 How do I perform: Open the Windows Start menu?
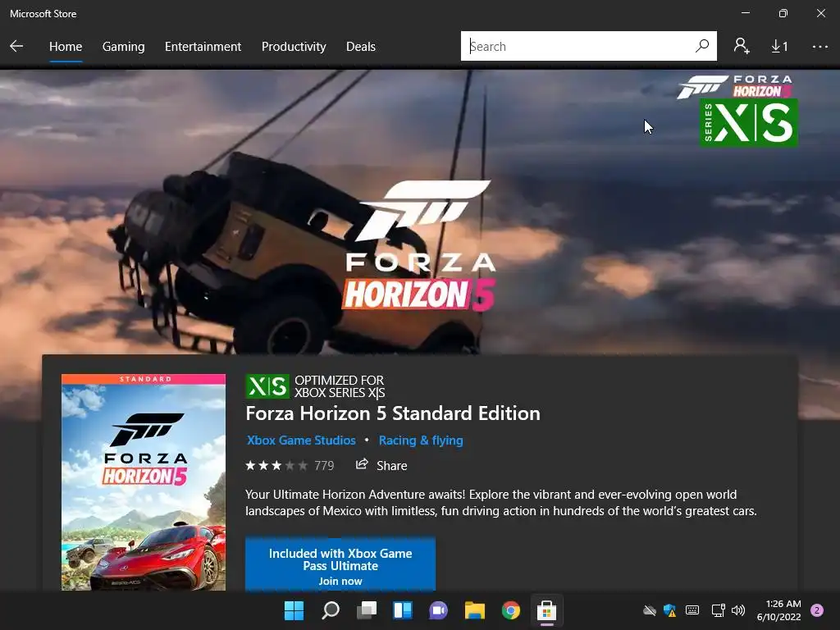coord(294,610)
